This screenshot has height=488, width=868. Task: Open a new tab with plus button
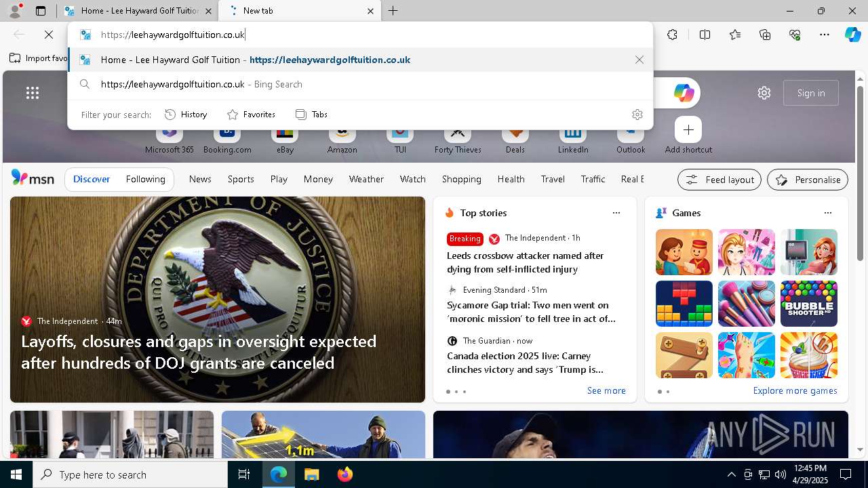pos(393,11)
